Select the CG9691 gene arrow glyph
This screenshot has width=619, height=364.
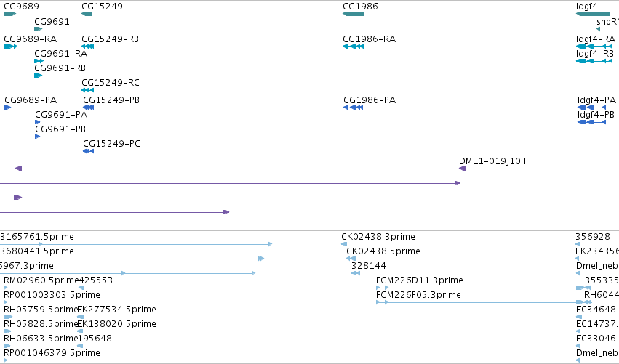[x=39, y=29]
